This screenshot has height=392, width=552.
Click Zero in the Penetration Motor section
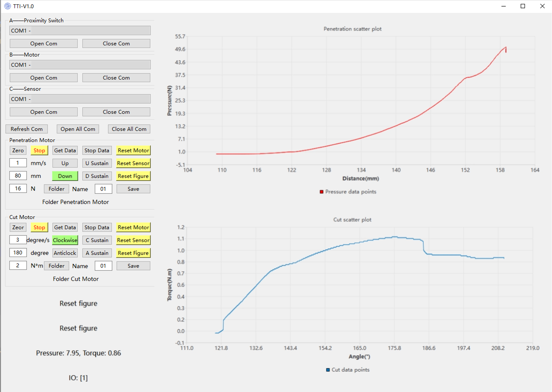tap(18, 150)
